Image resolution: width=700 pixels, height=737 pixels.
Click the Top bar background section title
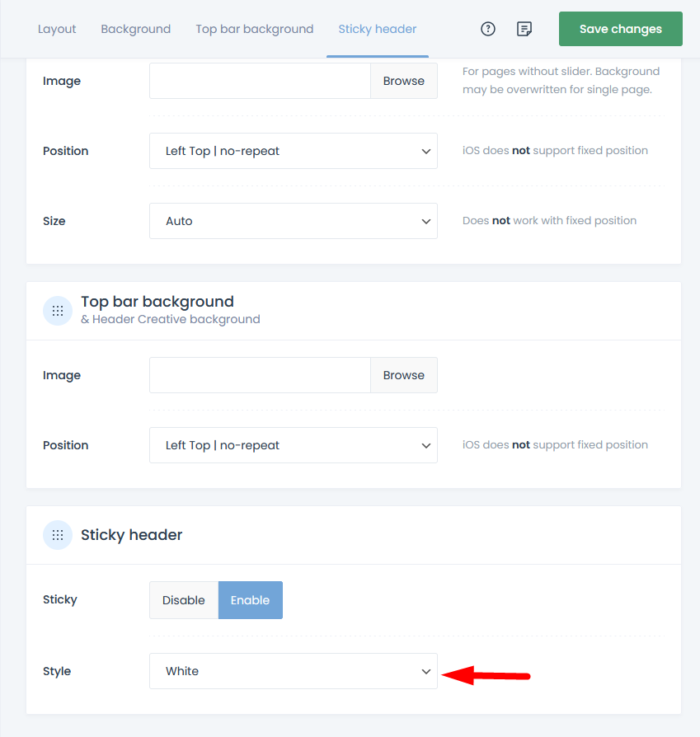[x=157, y=302]
